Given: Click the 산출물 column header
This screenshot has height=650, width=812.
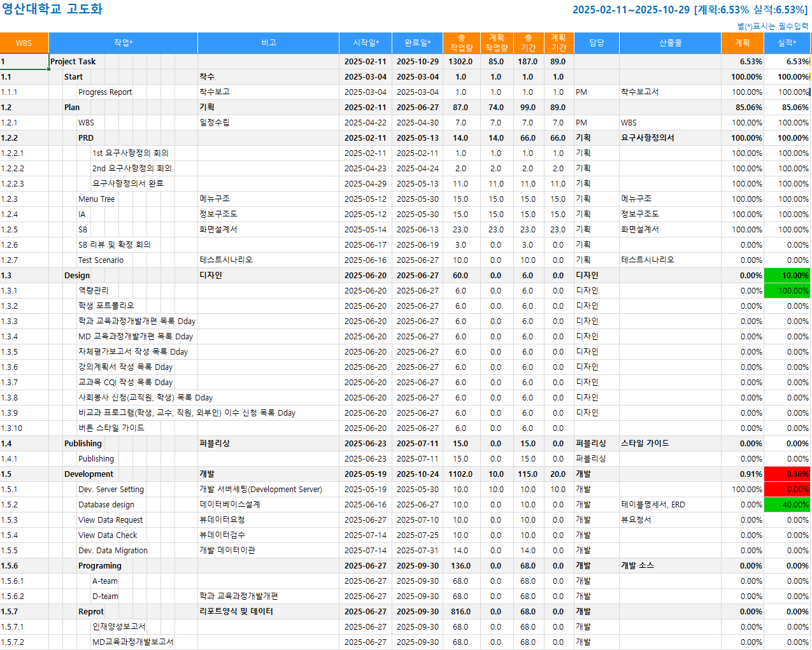Looking at the screenshot, I should pos(670,43).
